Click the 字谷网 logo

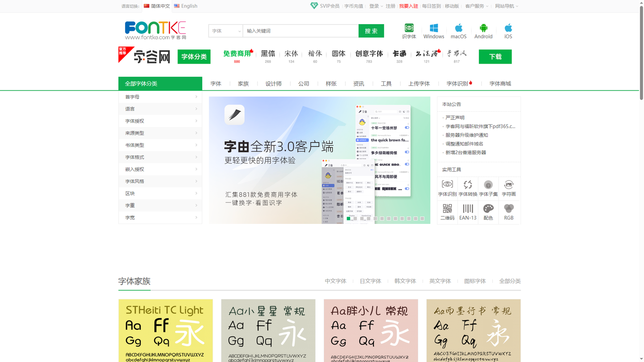(152, 57)
